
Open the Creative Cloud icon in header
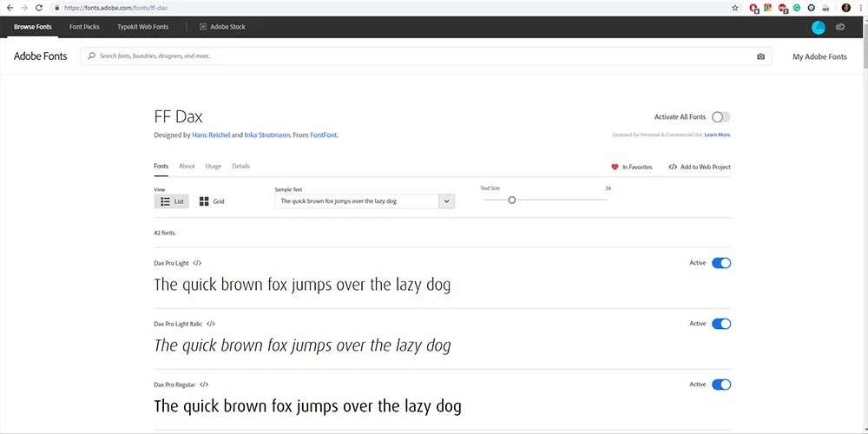(x=840, y=27)
